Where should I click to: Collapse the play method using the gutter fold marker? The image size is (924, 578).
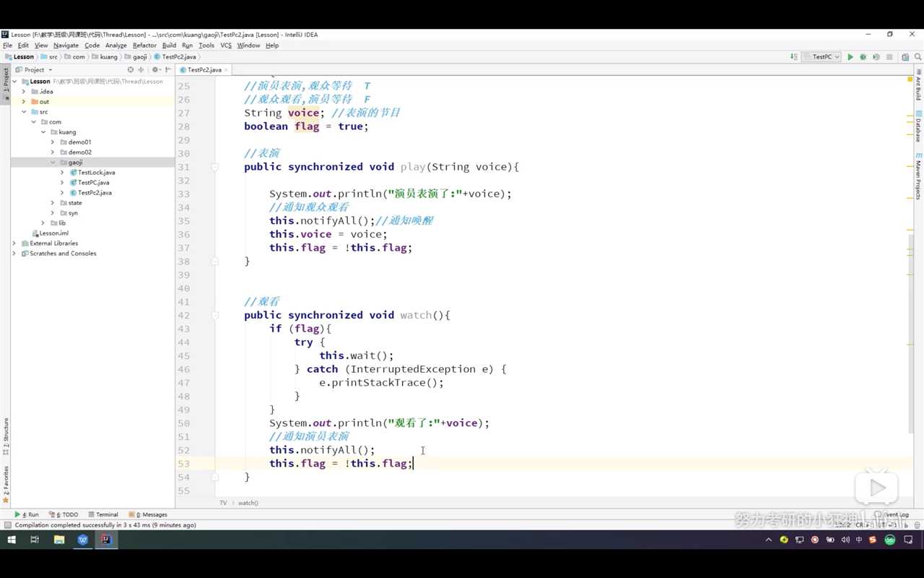[214, 167]
